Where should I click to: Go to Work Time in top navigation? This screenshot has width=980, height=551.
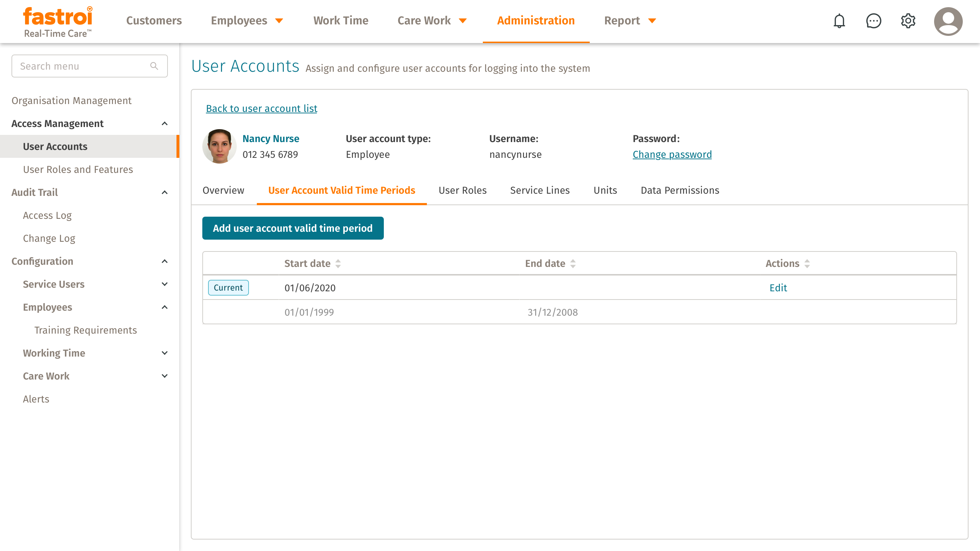click(341, 20)
